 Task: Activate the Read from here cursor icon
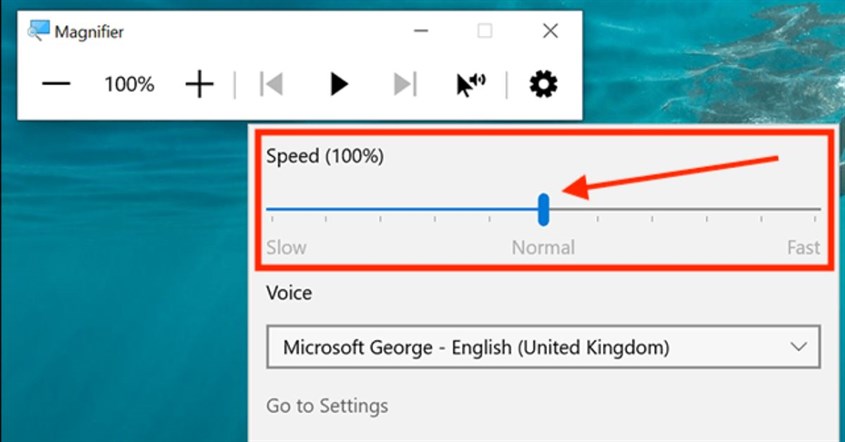(x=470, y=85)
